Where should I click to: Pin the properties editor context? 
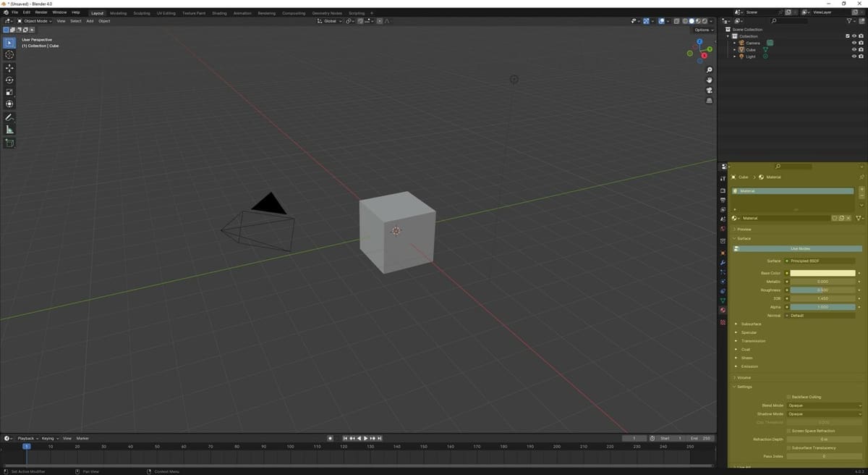click(861, 177)
